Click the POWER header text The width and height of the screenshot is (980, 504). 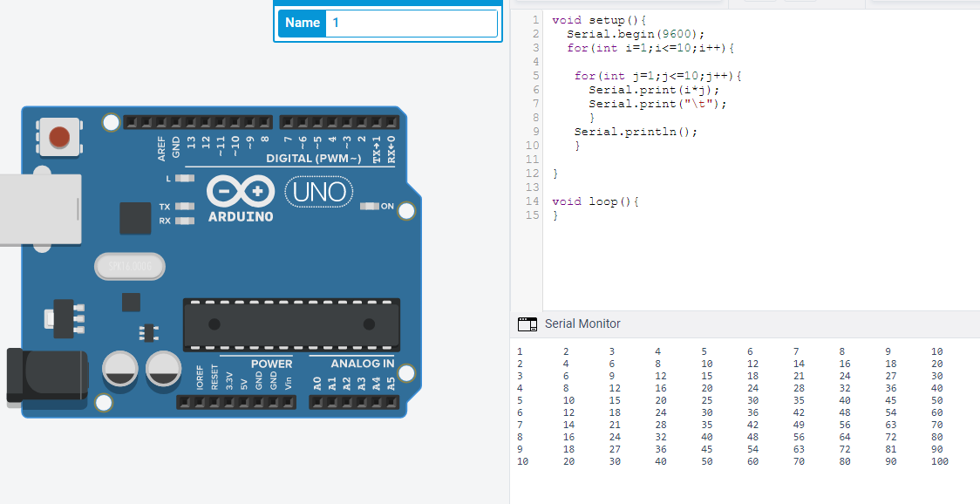[271, 364]
